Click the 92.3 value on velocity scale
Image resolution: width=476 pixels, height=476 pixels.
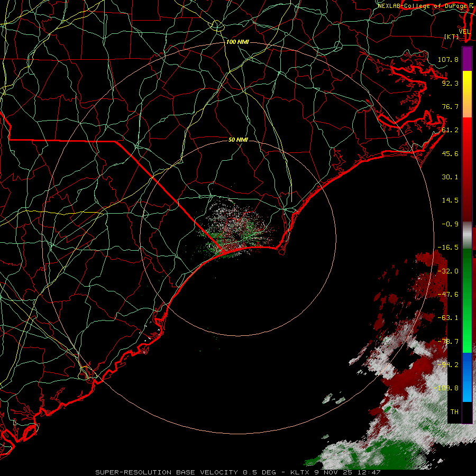450,83
